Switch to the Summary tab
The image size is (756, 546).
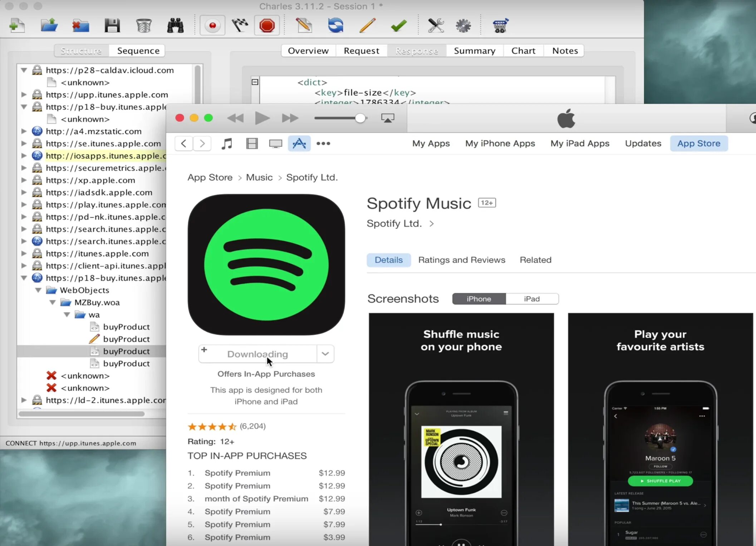[x=474, y=50]
